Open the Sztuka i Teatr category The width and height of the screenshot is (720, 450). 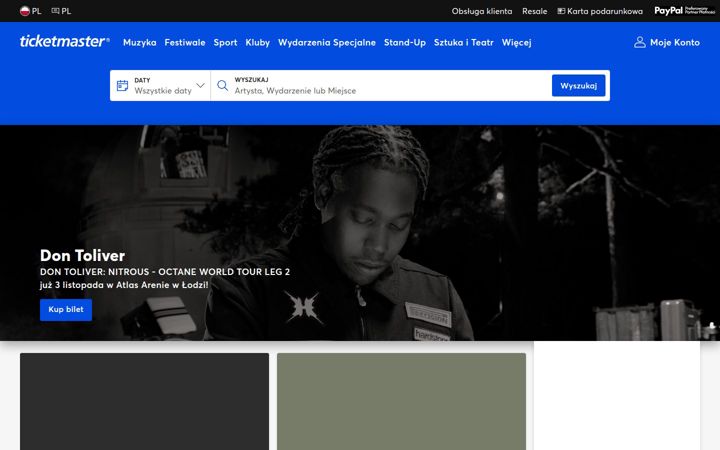click(464, 42)
